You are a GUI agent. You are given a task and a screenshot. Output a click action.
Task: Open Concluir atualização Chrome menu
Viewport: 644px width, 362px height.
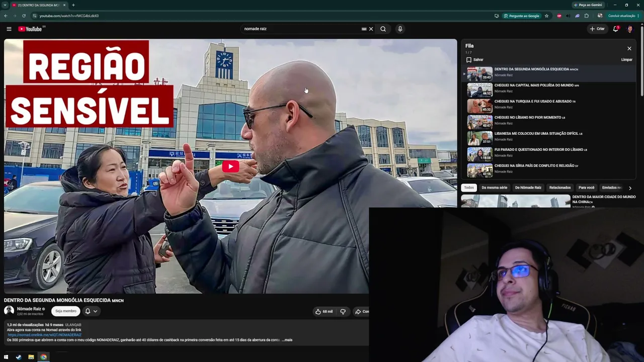[x=624, y=16]
